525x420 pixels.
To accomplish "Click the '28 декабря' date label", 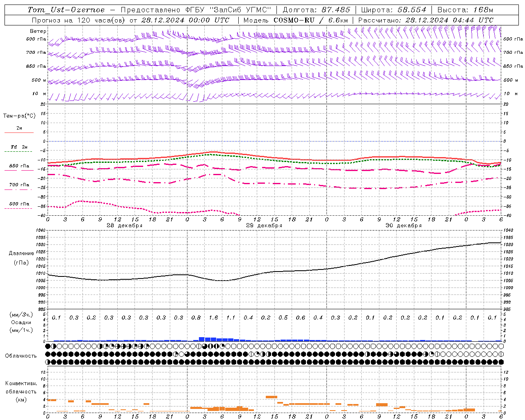I will click(125, 226).
